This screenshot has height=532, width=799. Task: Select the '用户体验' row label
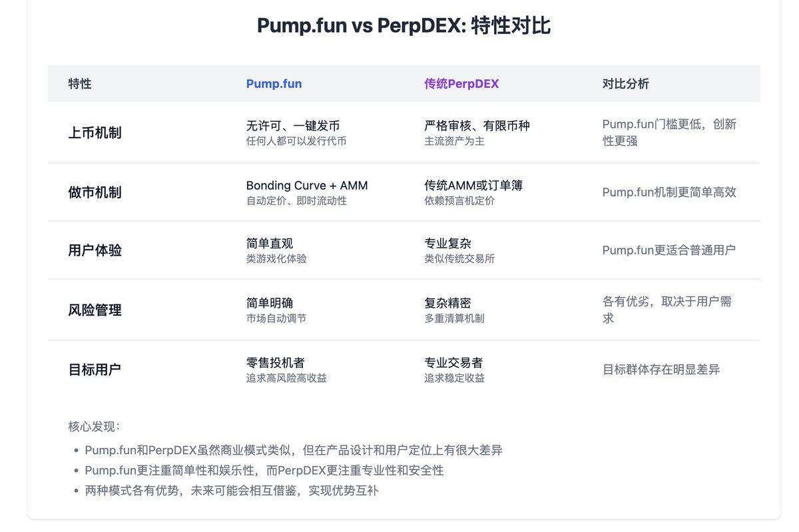tap(95, 250)
